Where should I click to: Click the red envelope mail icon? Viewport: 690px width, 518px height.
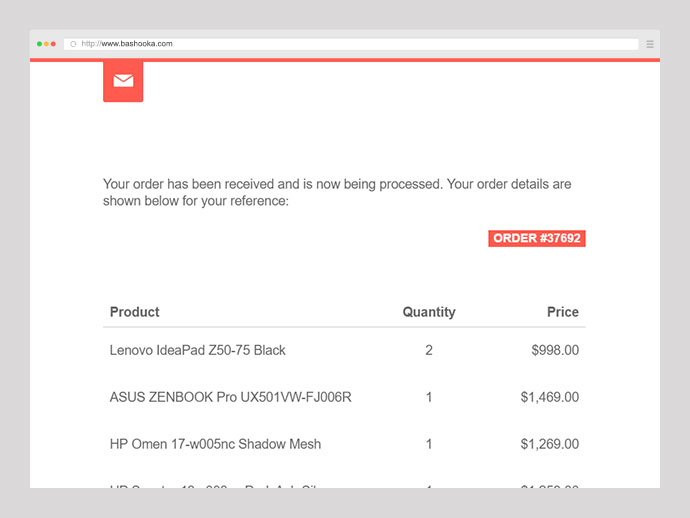tap(123, 81)
